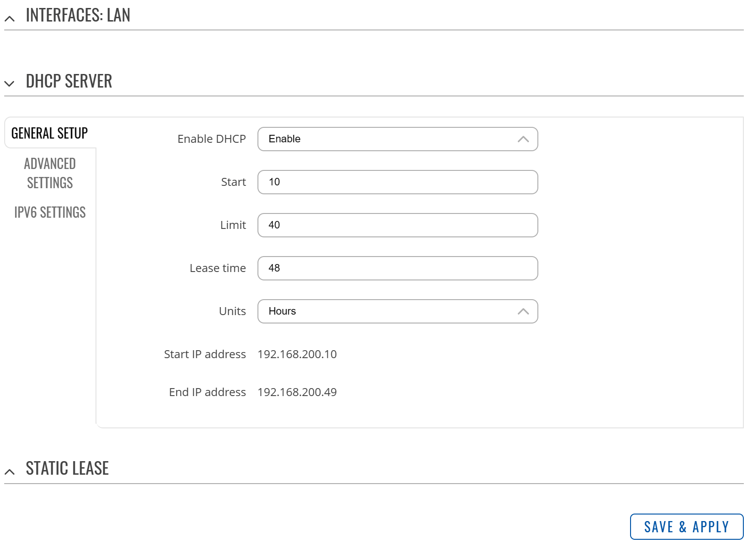Click the collapse chevron next to INTERFACES: LAN
Viewport: 756px width, 544px height.
(x=9, y=18)
